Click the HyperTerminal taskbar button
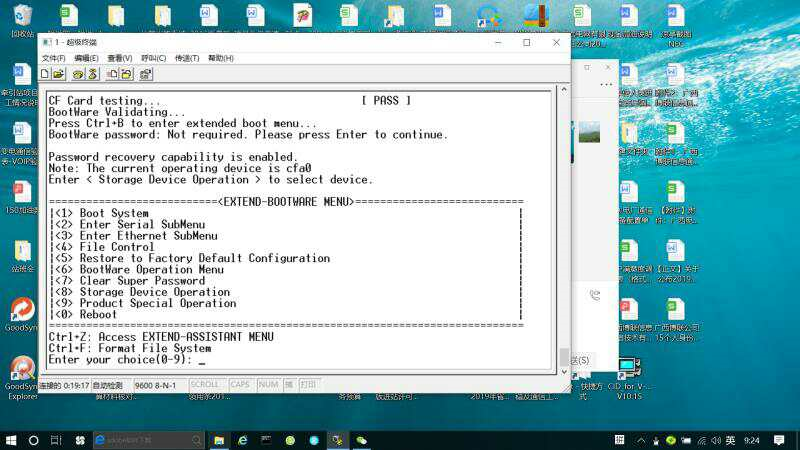This screenshot has width=800, height=450. pyautogui.click(x=337, y=440)
